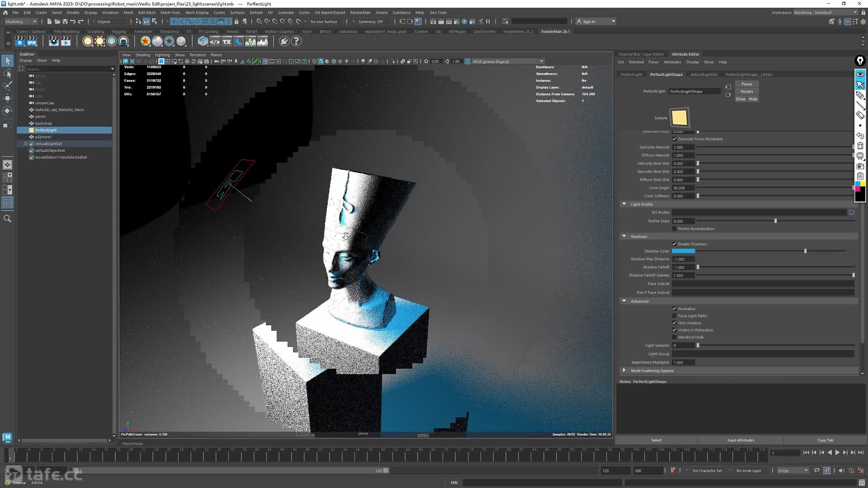The image size is (868, 488).
Task: Open the RenderMan menu in the menu bar
Action: coord(360,13)
